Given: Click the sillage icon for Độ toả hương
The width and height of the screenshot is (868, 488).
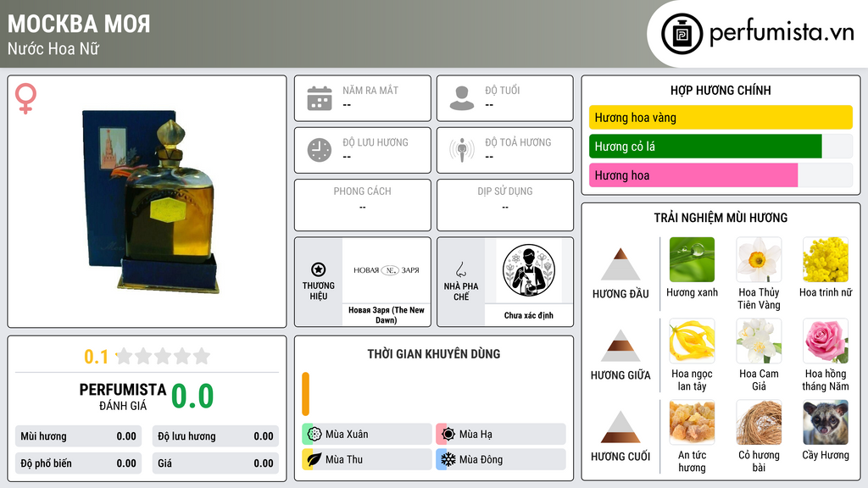Looking at the screenshot, I should click(462, 150).
